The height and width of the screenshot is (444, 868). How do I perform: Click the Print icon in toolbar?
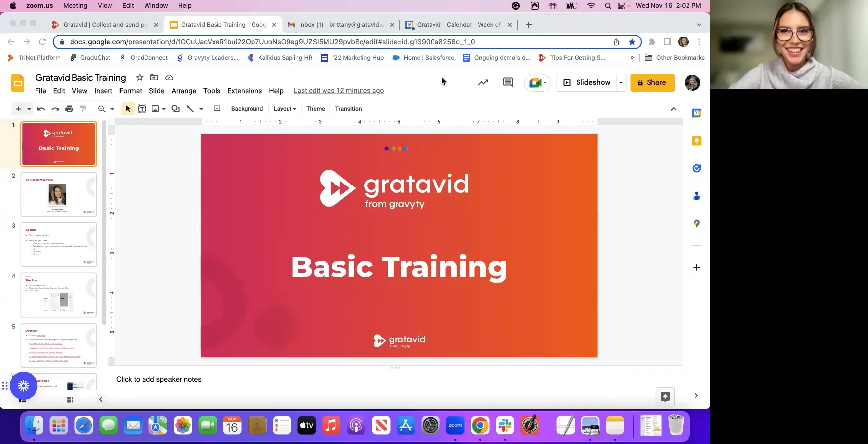(x=69, y=109)
